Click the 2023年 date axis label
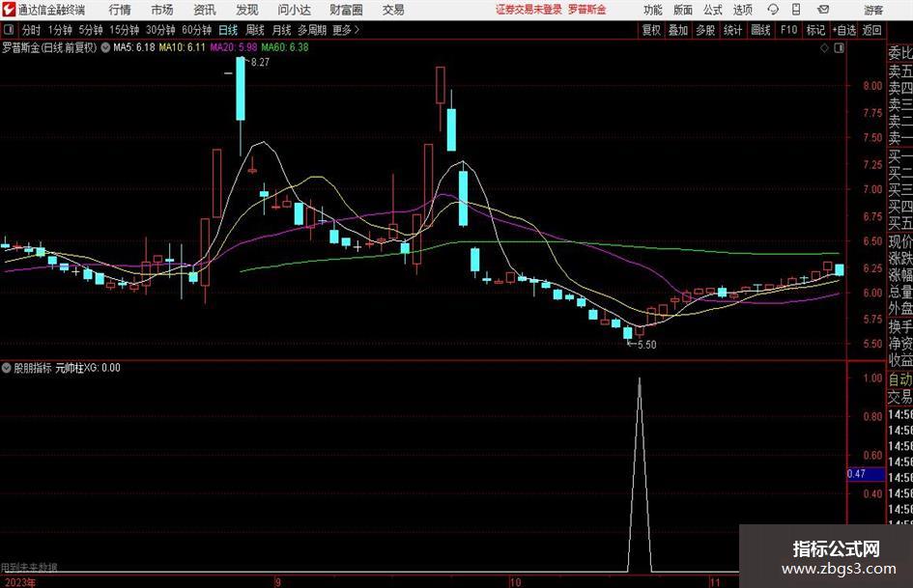This screenshot has height=588, width=913. (x=19, y=582)
